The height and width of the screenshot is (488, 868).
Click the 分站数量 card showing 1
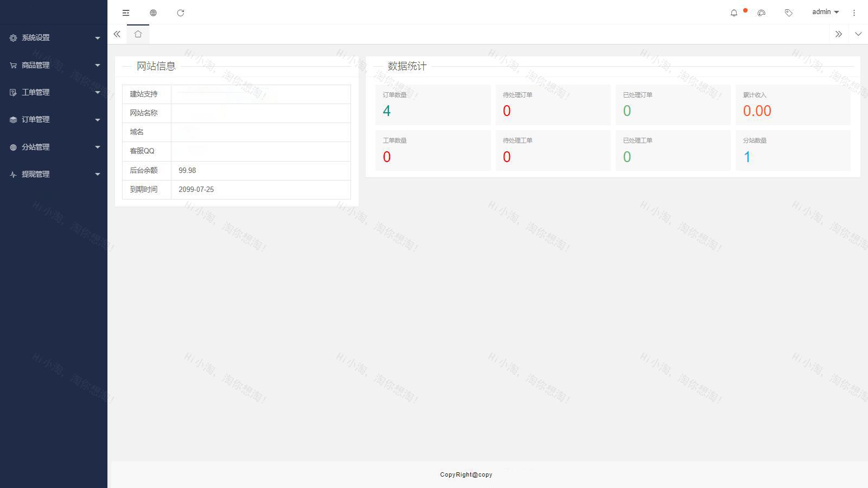point(793,150)
